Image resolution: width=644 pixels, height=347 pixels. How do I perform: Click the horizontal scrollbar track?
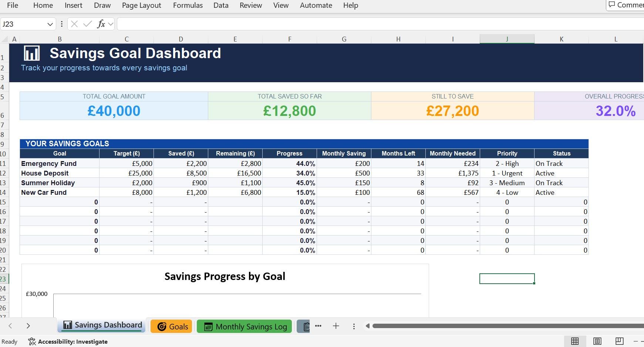pos(508,326)
